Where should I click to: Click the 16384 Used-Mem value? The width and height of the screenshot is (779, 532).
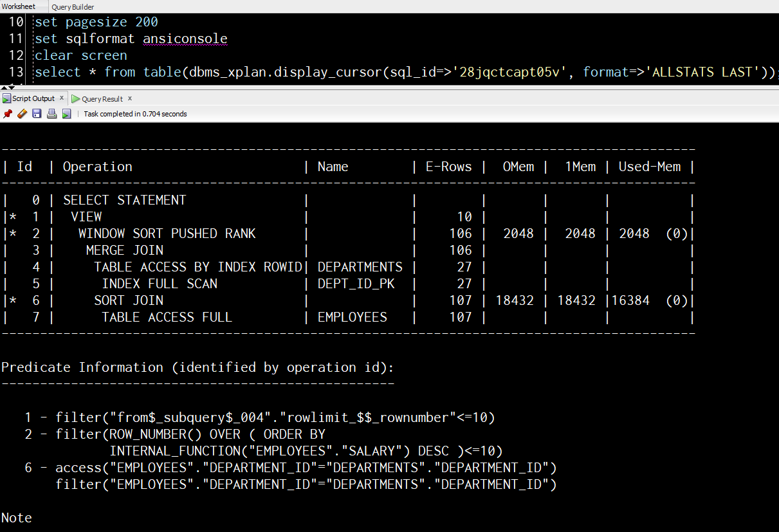pos(630,300)
